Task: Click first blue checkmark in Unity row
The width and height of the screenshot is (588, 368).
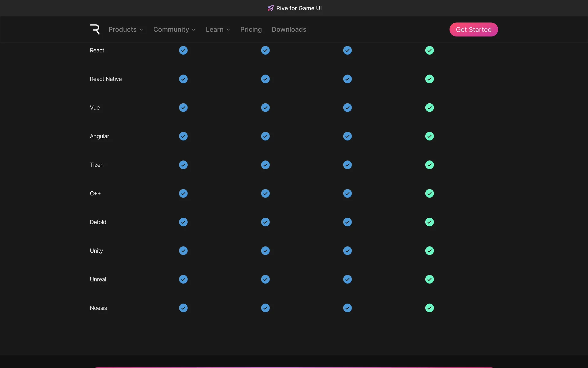Action: tap(183, 251)
